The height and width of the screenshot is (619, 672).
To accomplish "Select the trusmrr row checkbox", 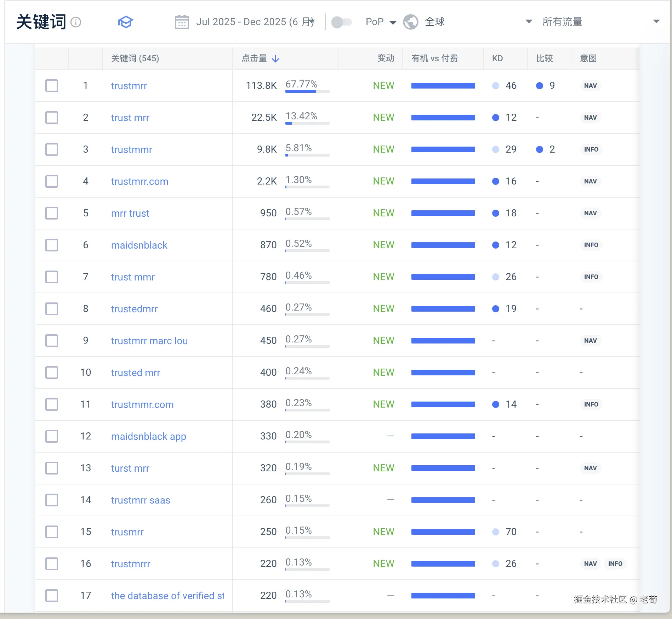I will point(52,532).
